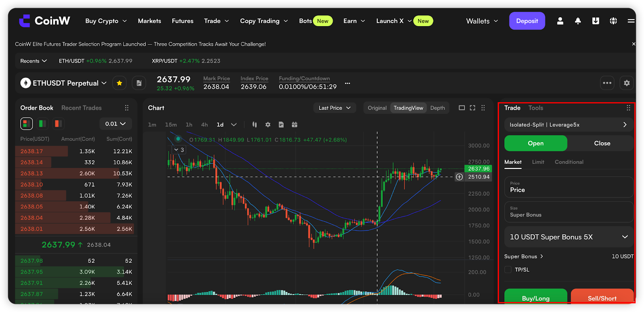Open the three-dots options button near settings gear

tap(607, 83)
